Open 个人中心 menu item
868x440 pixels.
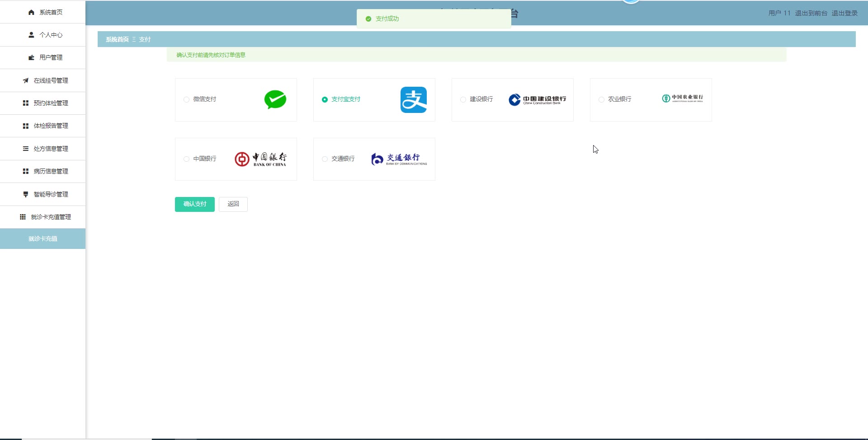[x=43, y=35]
